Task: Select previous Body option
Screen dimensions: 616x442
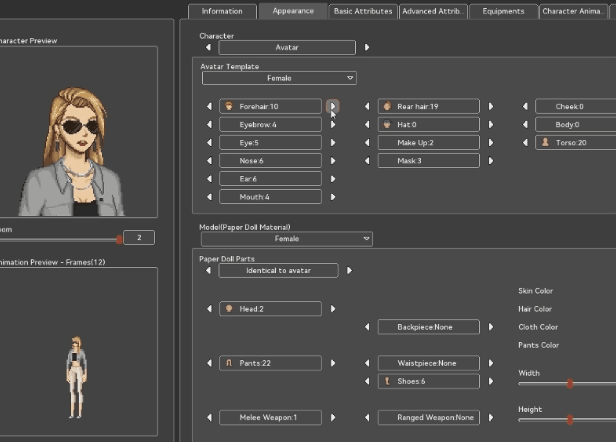Action: tap(525, 125)
